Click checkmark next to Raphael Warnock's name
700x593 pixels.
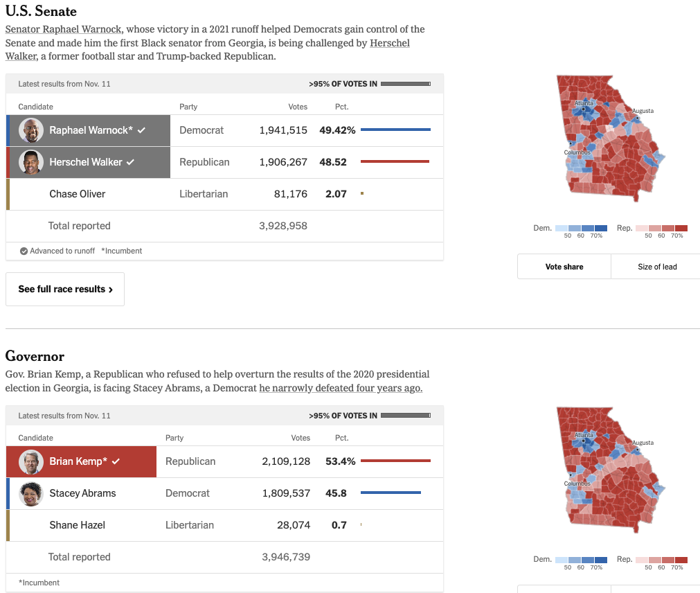point(141,130)
